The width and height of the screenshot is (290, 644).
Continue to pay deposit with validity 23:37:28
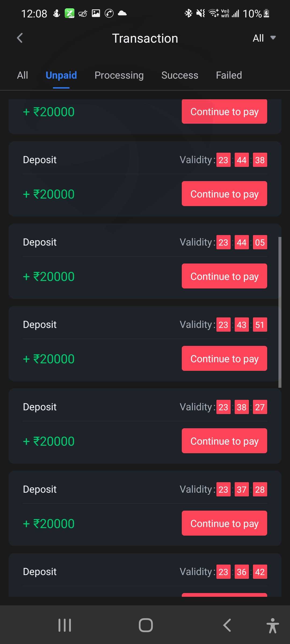tap(224, 523)
